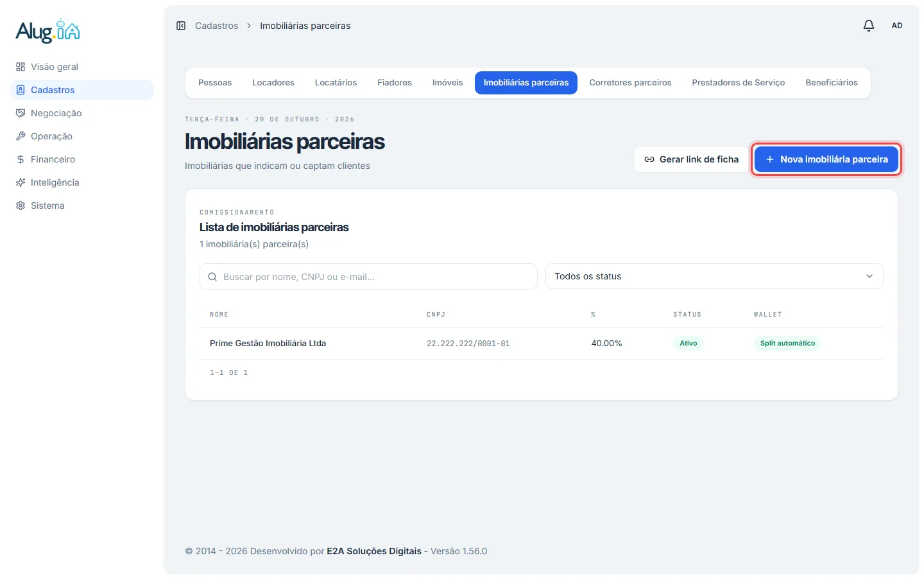924x578 pixels.
Task: Go to Cadastros in the breadcrumb
Action: [216, 26]
